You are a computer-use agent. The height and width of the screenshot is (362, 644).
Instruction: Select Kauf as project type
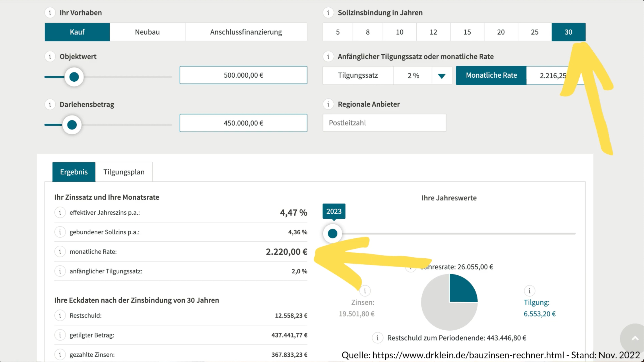[x=77, y=32]
